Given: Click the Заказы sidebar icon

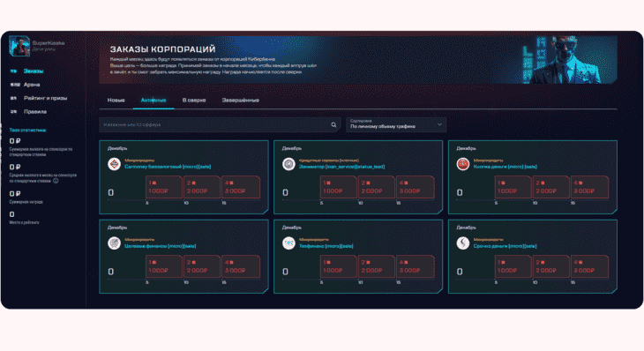Looking at the screenshot, I should click(x=13, y=71).
